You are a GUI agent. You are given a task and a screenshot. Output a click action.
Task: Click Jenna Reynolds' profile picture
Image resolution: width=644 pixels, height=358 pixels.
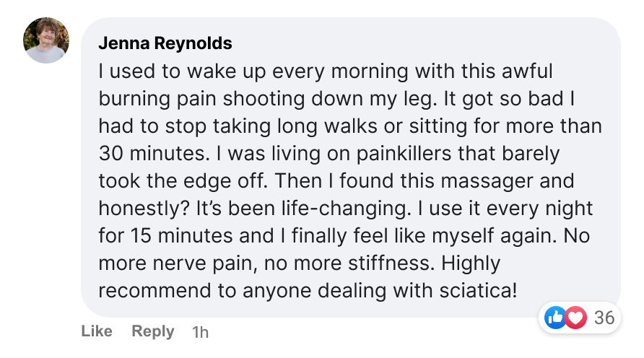coord(46,40)
